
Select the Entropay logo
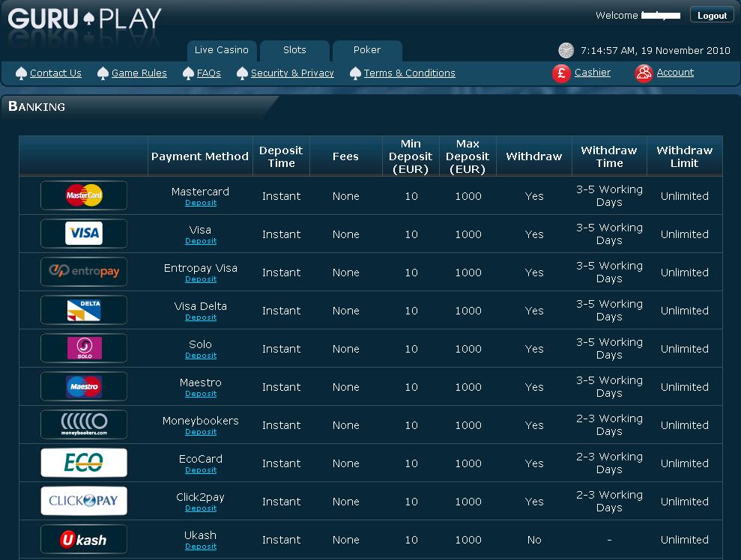84,272
